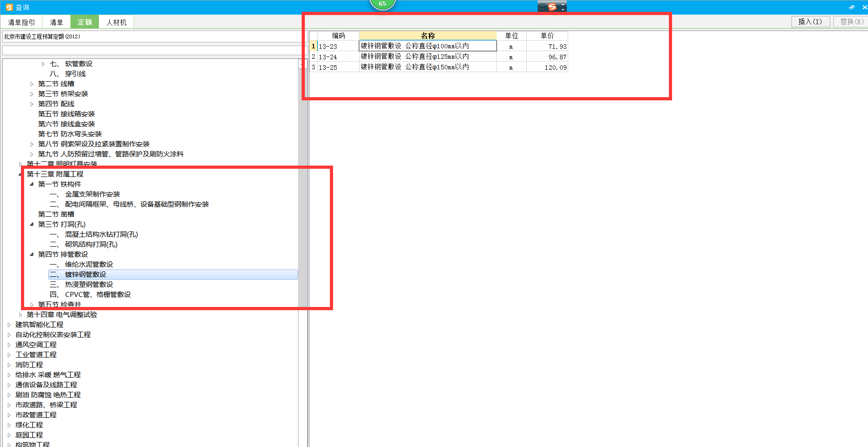868x447 pixels.
Task: Select quota code 13-24
Action: [338, 57]
